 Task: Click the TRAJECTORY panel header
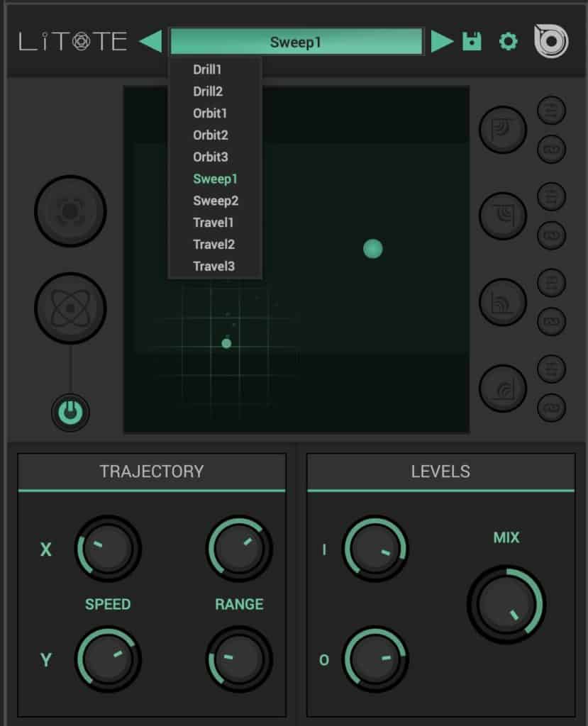pos(152,471)
